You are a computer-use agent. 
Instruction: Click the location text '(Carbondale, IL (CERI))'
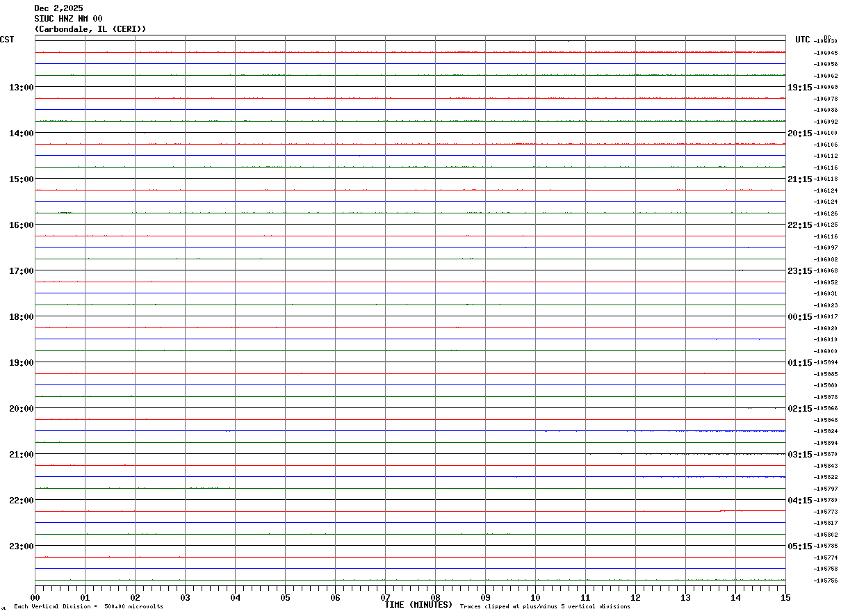click(90, 29)
